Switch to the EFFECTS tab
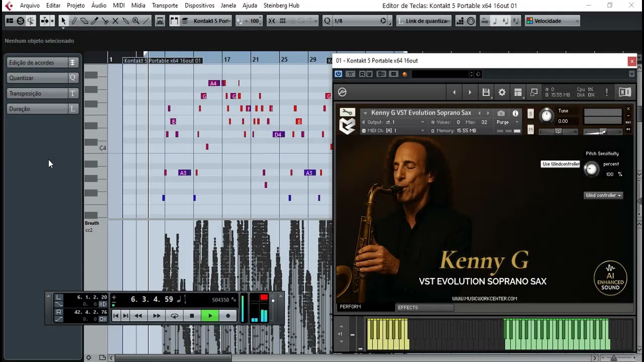Image resolution: width=644 pixels, height=362 pixels. [x=424, y=307]
